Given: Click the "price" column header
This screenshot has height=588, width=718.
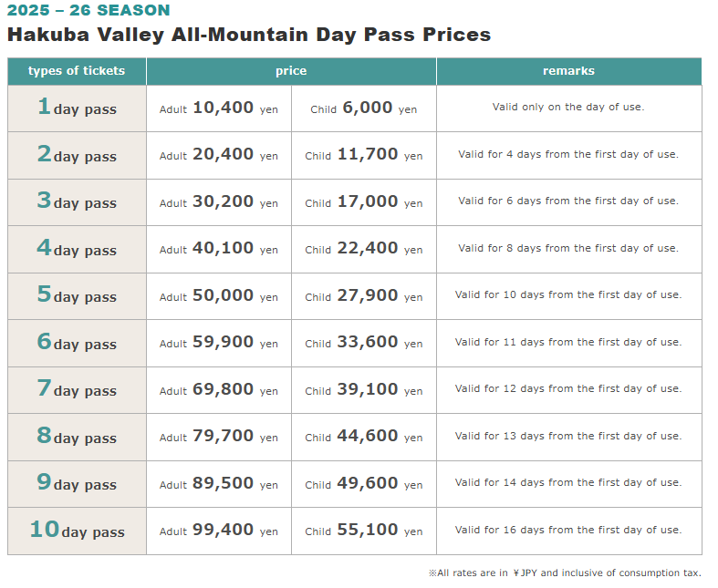Looking at the screenshot, I should [291, 71].
